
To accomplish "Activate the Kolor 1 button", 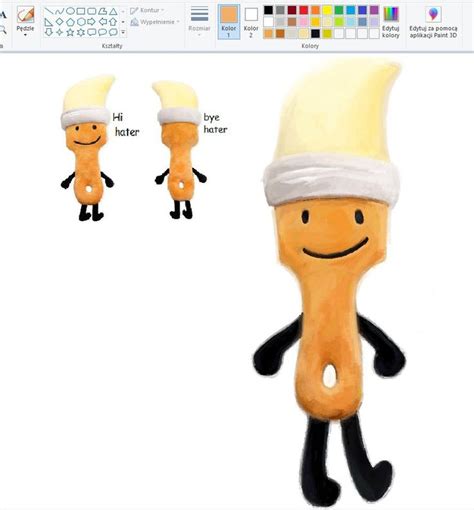I will coord(229,22).
